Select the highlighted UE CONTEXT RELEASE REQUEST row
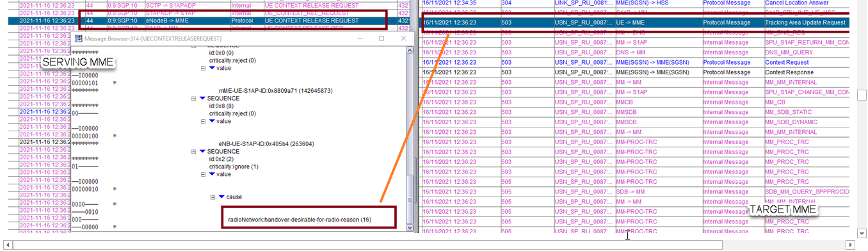 [209, 20]
